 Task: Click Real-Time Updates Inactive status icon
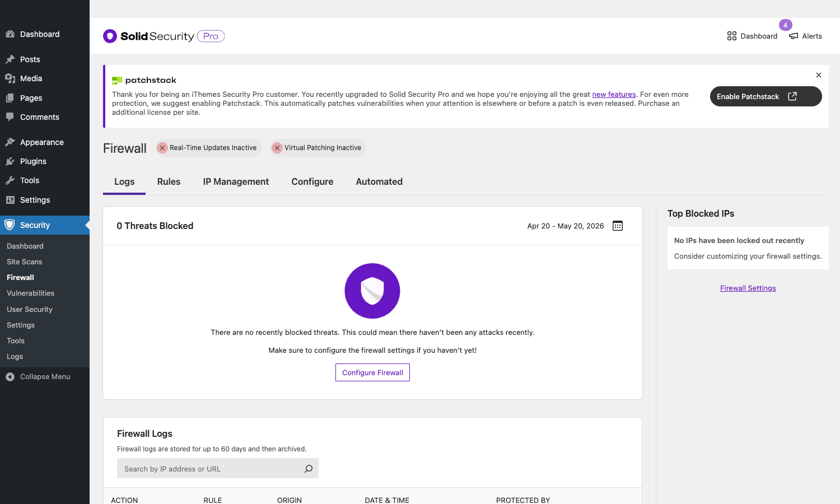pos(162,148)
